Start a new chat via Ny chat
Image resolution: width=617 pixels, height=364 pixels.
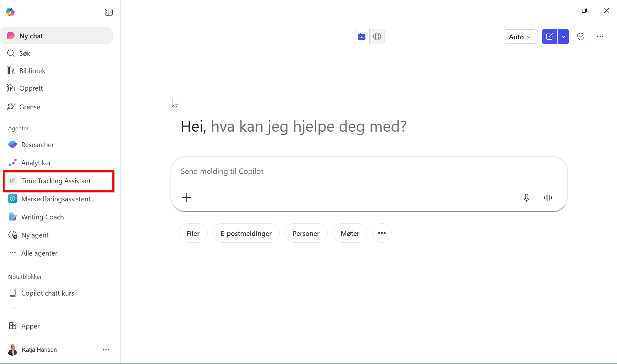[31, 36]
